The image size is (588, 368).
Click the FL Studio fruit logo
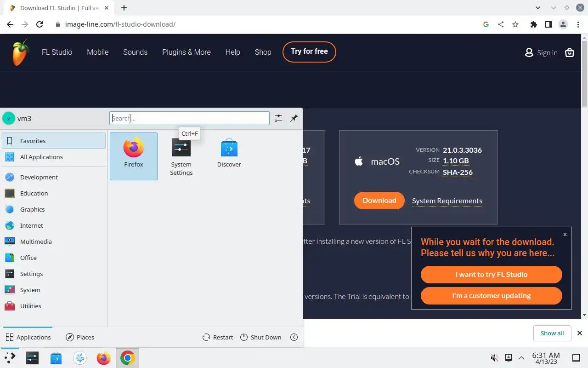[20, 52]
